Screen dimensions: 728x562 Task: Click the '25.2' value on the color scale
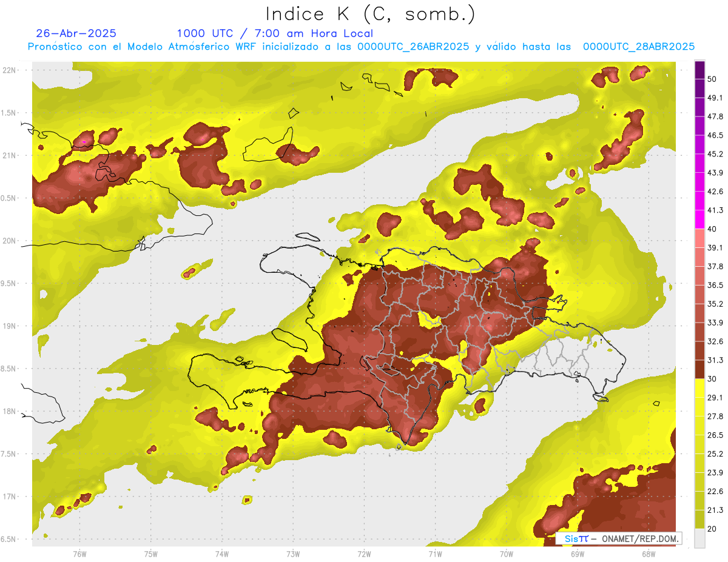pos(715,454)
